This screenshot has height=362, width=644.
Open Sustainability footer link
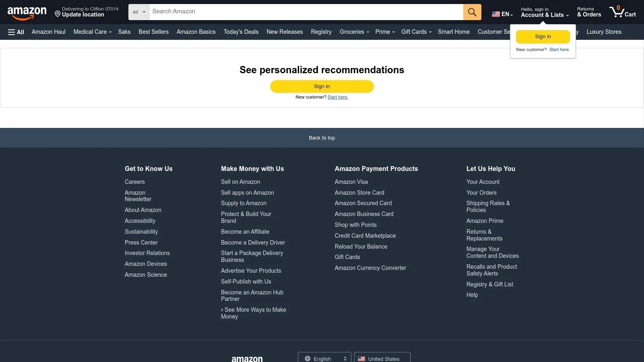(x=141, y=232)
